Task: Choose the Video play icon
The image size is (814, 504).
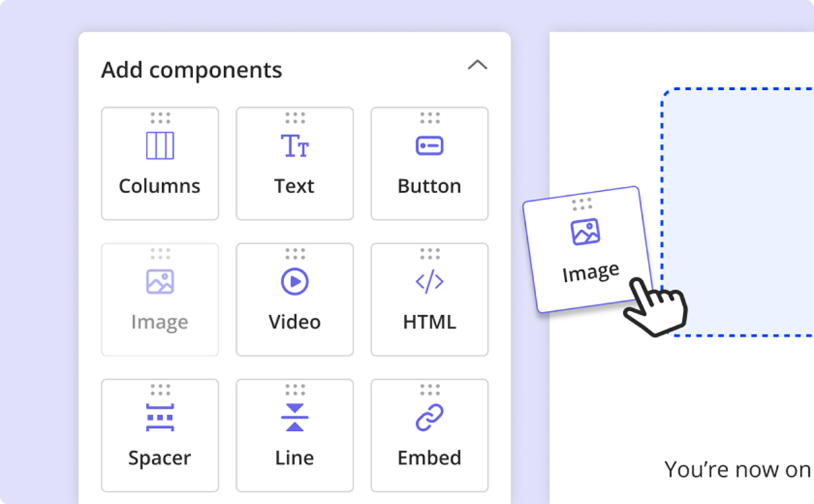Action: 295,282
